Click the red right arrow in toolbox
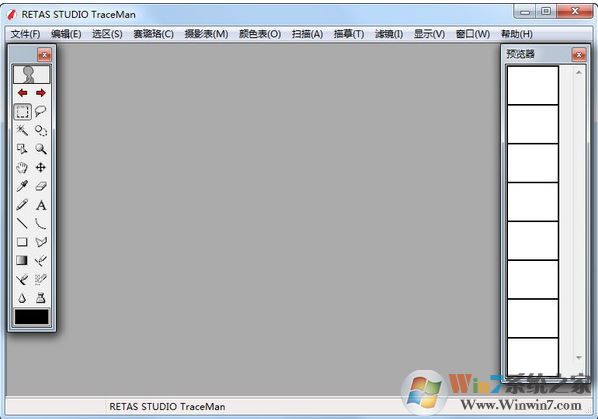 (41, 93)
